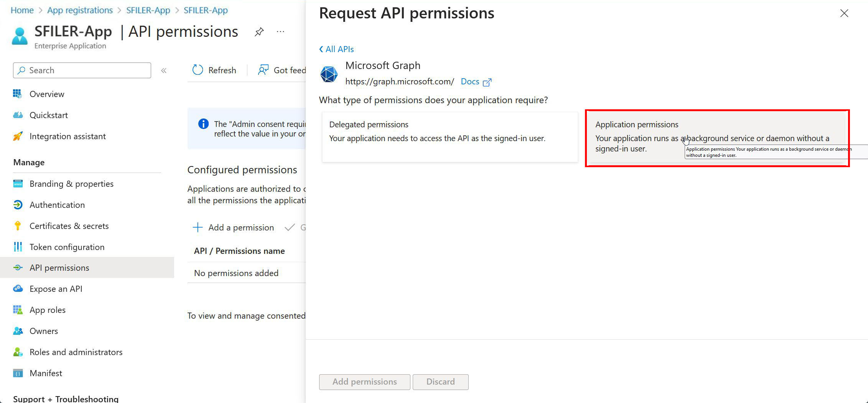Click the Discard button
This screenshot has height=403, width=868.
click(440, 382)
